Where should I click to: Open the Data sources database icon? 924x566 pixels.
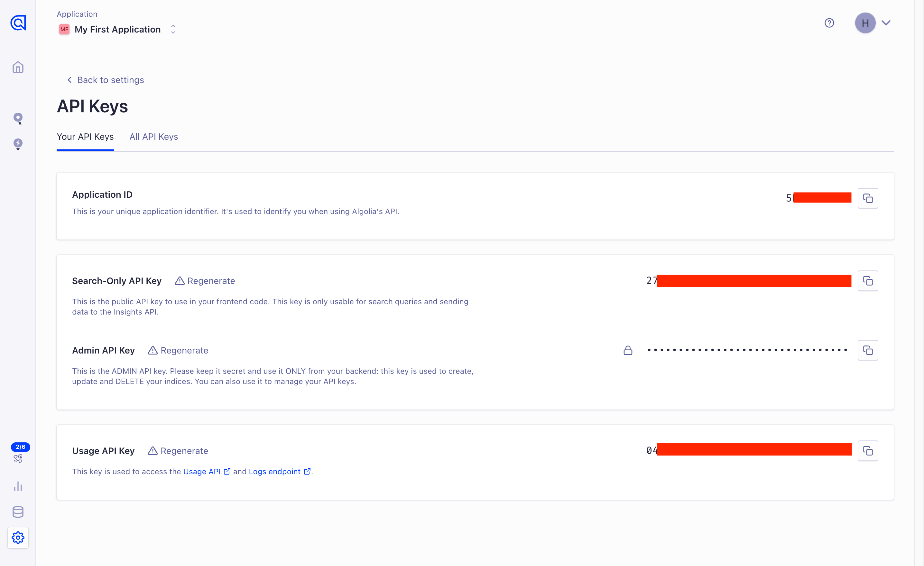coord(18,512)
